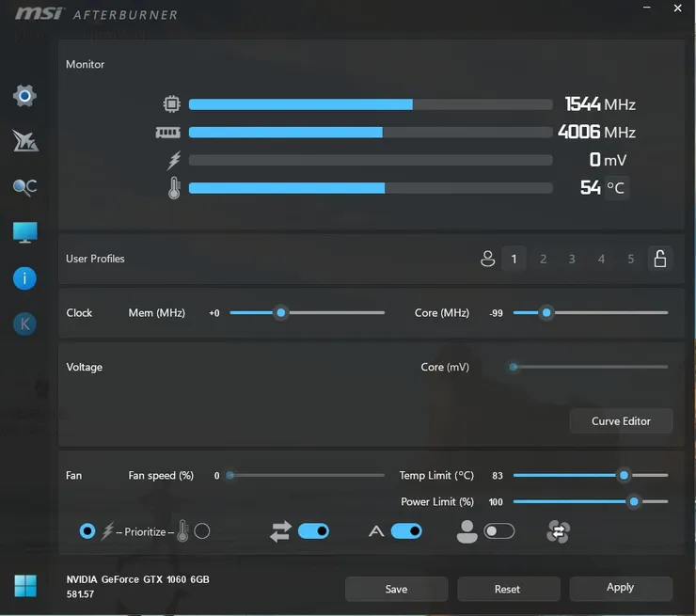The image size is (696, 616).
Task: Launch the OC Scanner icon
Action: coord(24,187)
